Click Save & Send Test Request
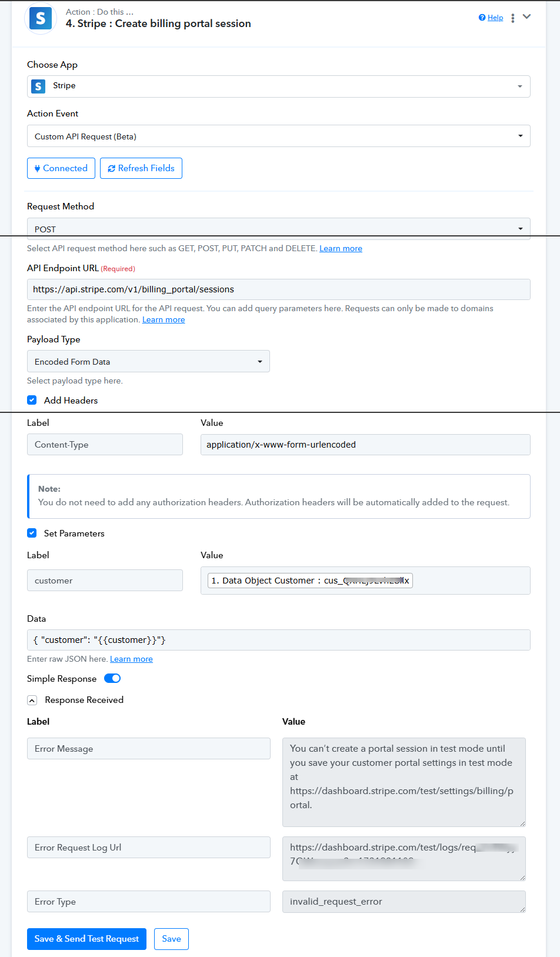 pyautogui.click(x=86, y=939)
